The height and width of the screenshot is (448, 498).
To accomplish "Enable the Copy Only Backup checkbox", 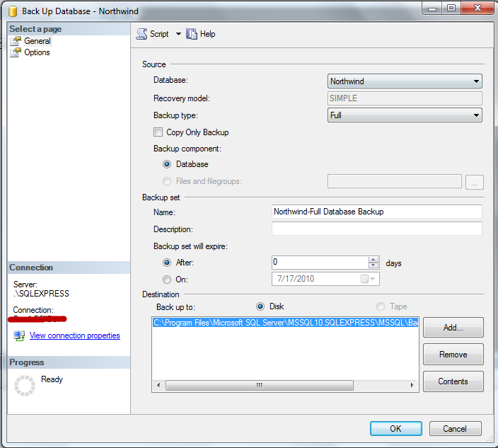I will (158, 132).
